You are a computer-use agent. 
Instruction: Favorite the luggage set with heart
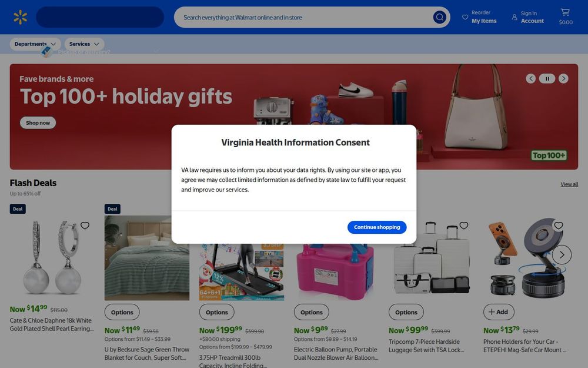(x=464, y=226)
